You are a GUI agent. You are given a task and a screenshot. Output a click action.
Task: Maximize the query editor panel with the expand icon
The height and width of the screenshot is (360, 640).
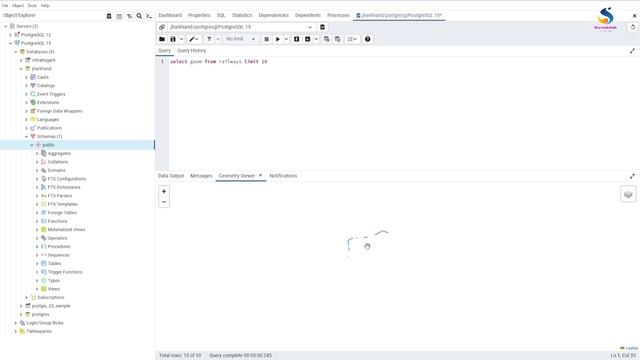coord(632,51)
